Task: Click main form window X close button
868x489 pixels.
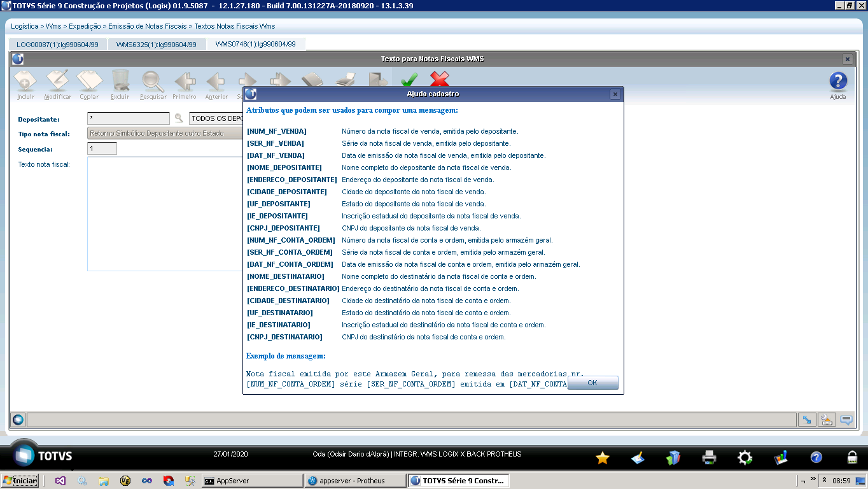Action: (x=847, y=59)
